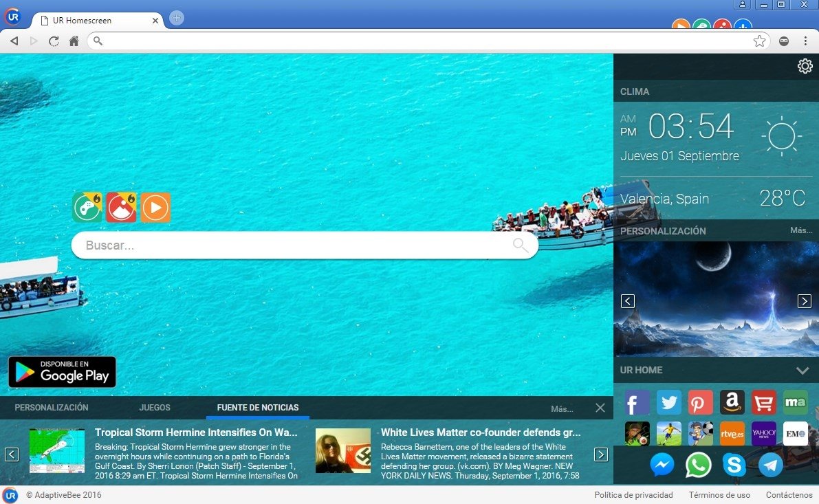This screenshot has width=819, height=504.
Task: Click Más... in the news panel bar
Action: click(x=562, y=409)
